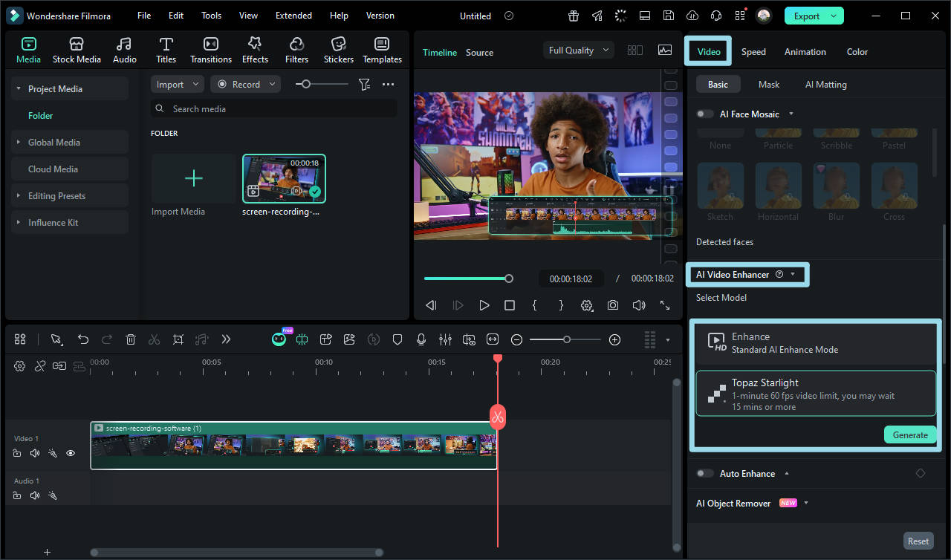The image size is (951, 560).
Task: Open the Titles panel
Action: 166,49
